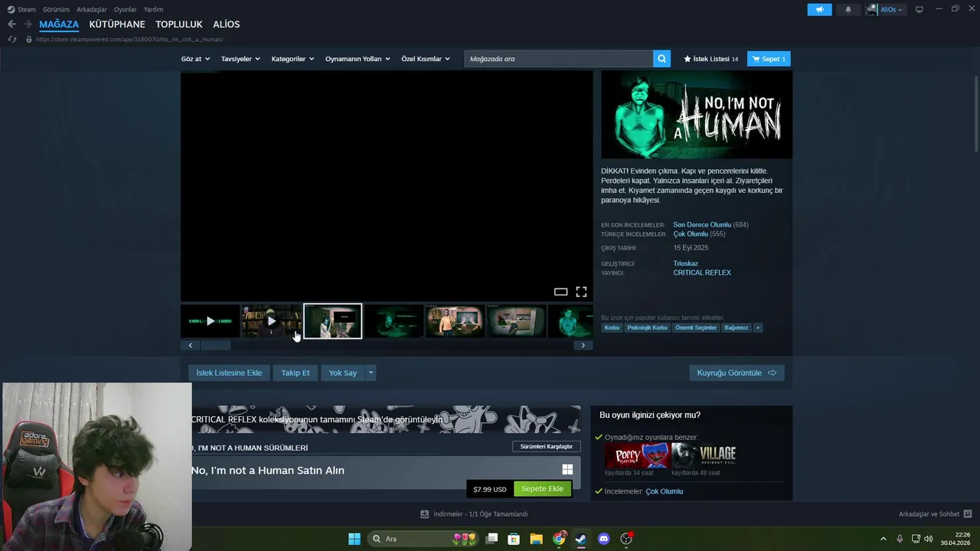Click the microphone tray icon

900,539
